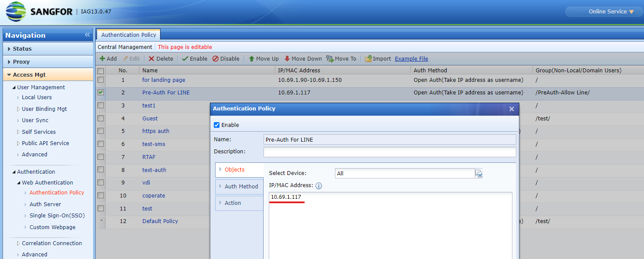Collapse the Access Mgt section

pyautogui.click(x=48, y=75)
